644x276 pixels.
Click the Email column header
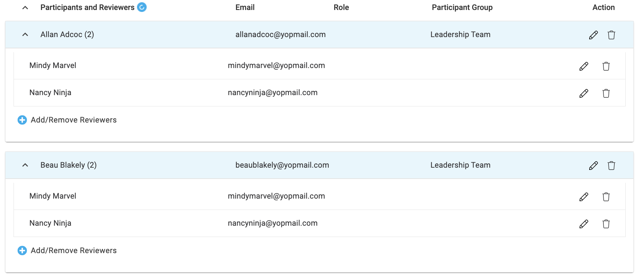(245, 7)
